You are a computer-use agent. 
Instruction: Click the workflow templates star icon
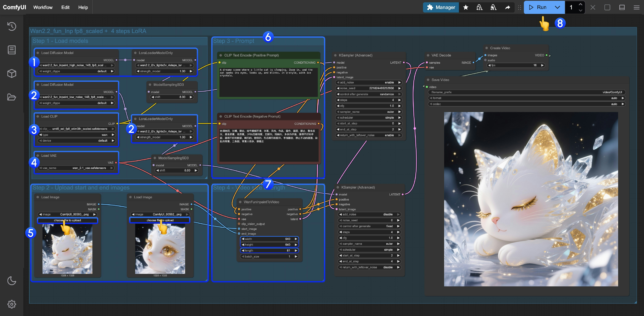466,7
